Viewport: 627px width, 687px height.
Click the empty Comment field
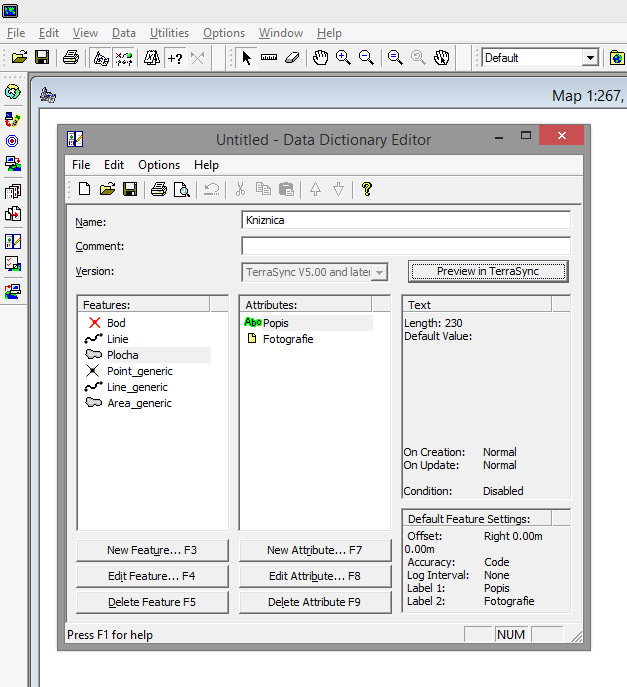[406, 246]
